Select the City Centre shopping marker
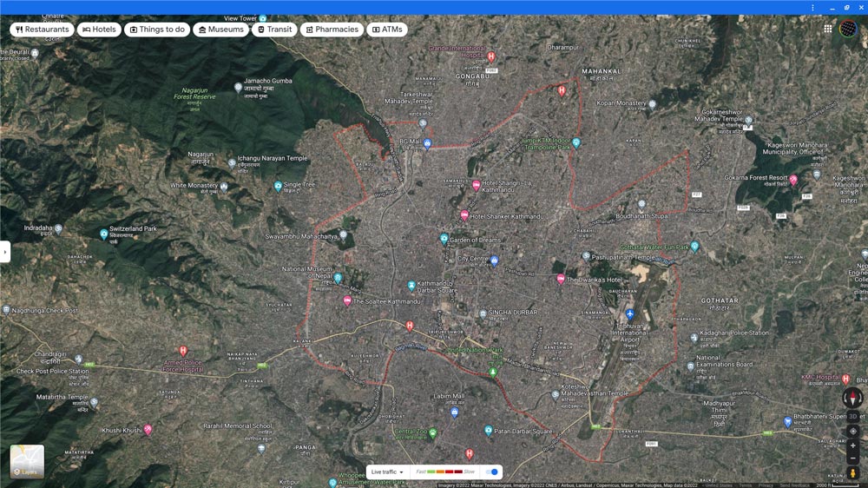868x488 pixels. [x=495, y=260]
